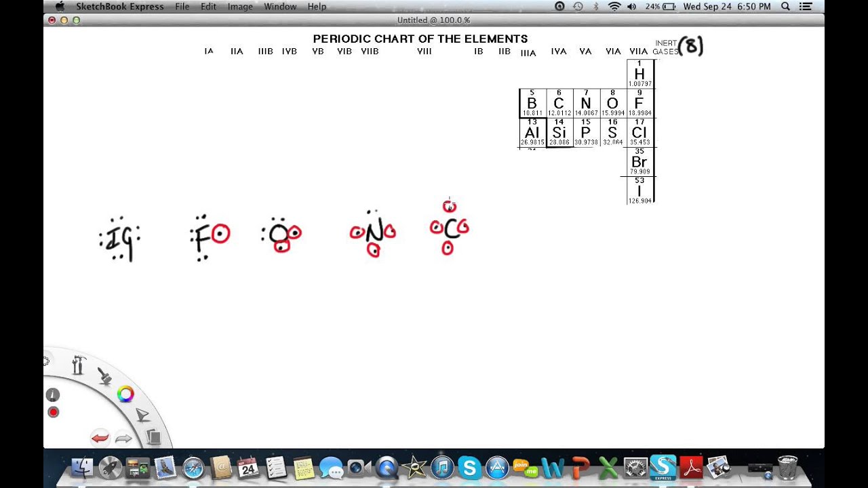Launch iMovie star icon in the dock

[x=414, y=468]
